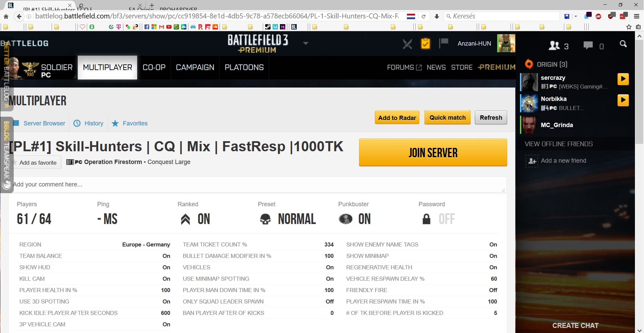Open the YouTube bookmark icon
Image resolution: width=644 pixels, height=333 pixels.
[x=169, y=27]
